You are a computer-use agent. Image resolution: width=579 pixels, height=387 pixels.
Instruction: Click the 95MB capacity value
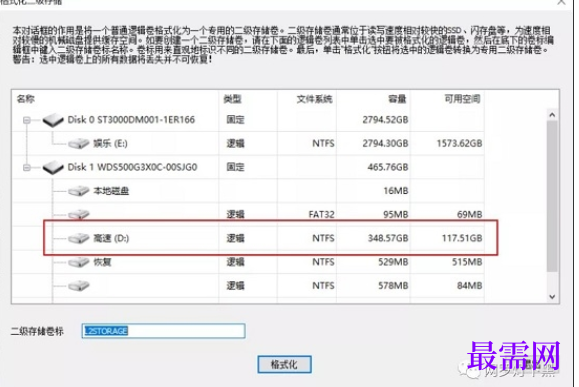395,215
